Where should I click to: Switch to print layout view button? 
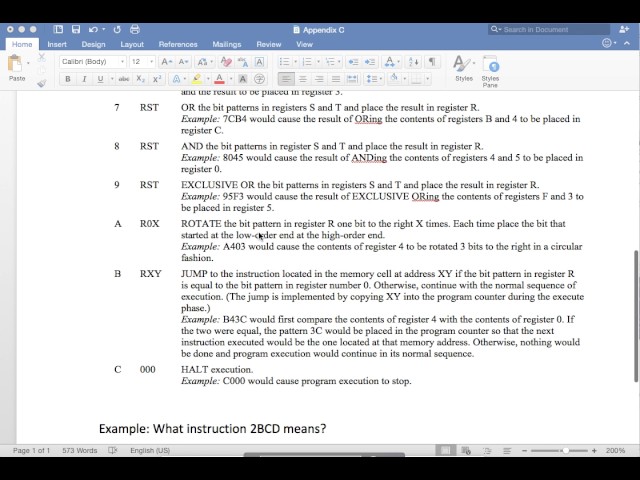pyautogui.click(x=446, y=451)
